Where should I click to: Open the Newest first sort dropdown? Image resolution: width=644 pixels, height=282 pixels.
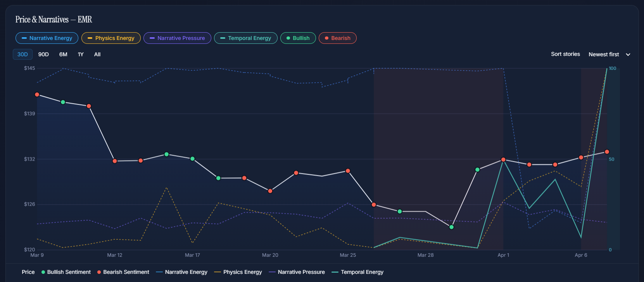pos(604,54)
